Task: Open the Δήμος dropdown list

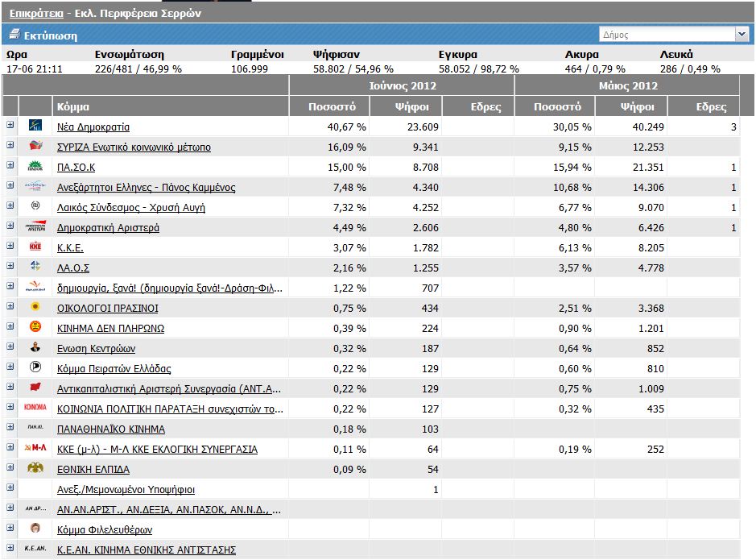Action: tap(741, 35)
